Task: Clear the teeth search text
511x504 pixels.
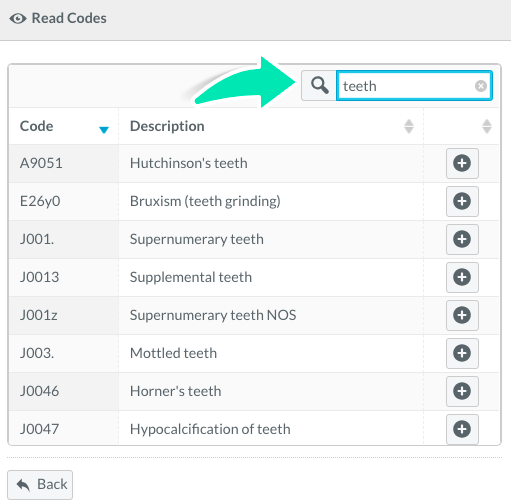Action: click(481, 86)
